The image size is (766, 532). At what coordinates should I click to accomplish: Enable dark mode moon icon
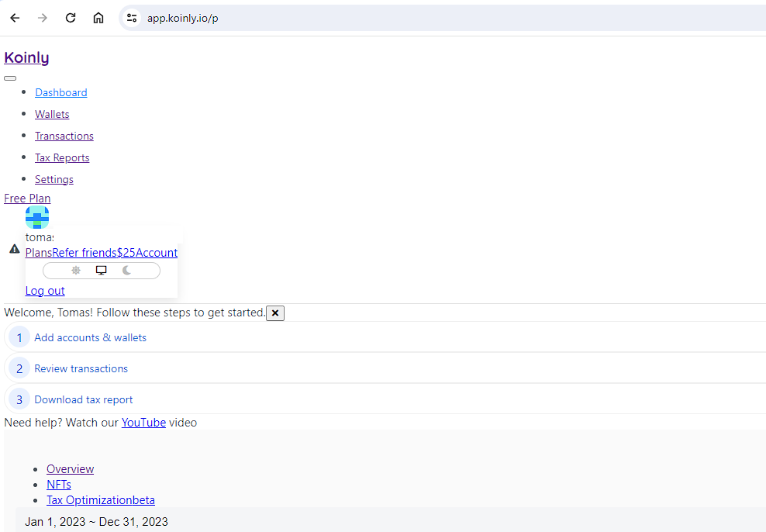click(x=127, y=271)
